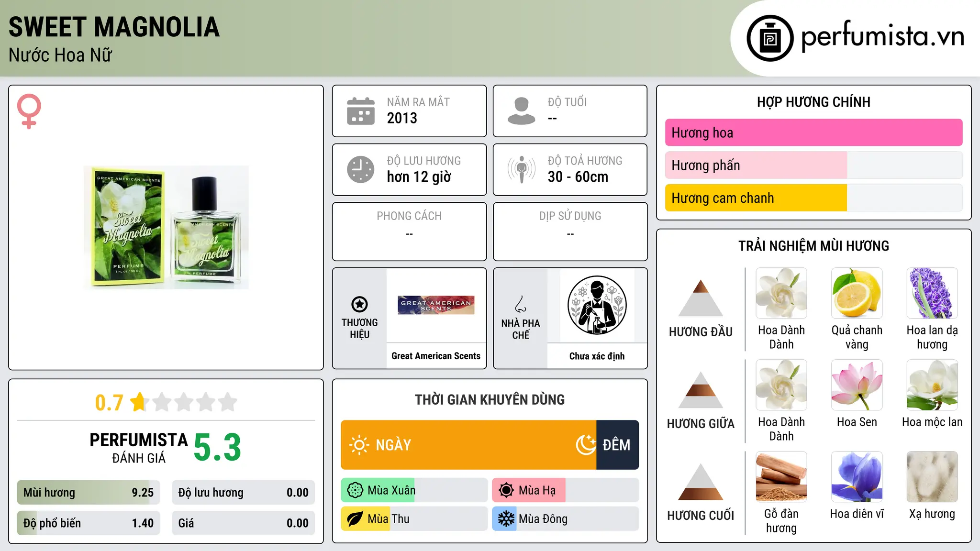Screen dimensions: 980x551
Task: Click the person icon beside Độ tuổi
Action: [x=521, y=111]
